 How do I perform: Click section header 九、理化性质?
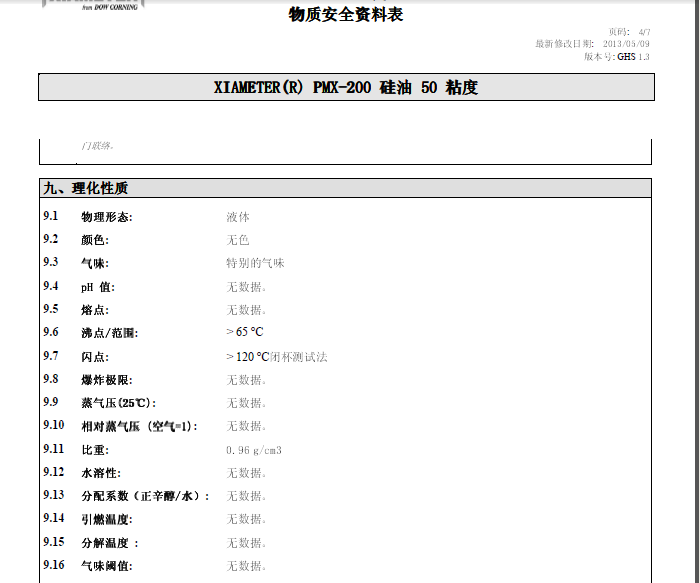point(86,188)
